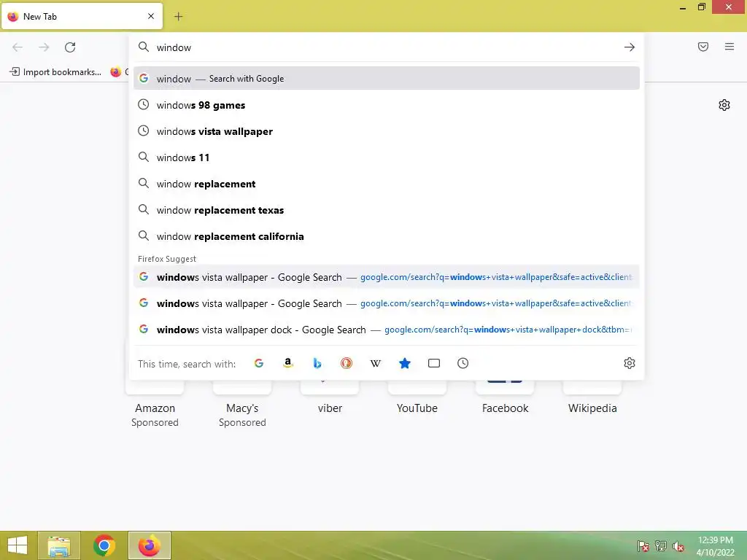
Task: Open viber shortcut tile
Action: tap(330, 400)
